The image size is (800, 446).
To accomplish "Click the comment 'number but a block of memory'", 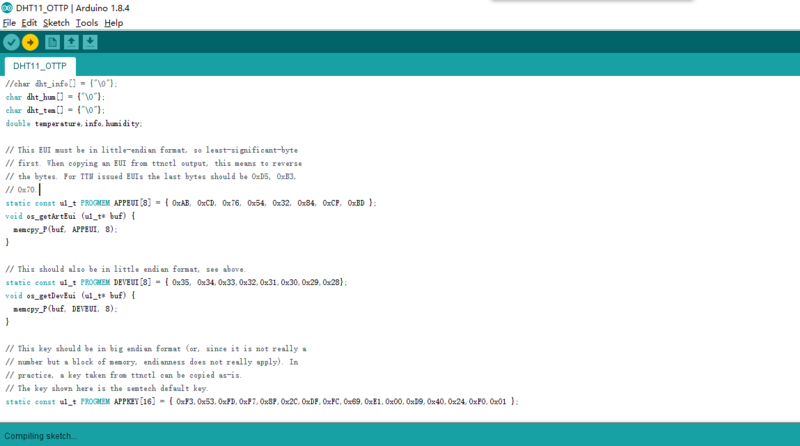I will (152, 362).
